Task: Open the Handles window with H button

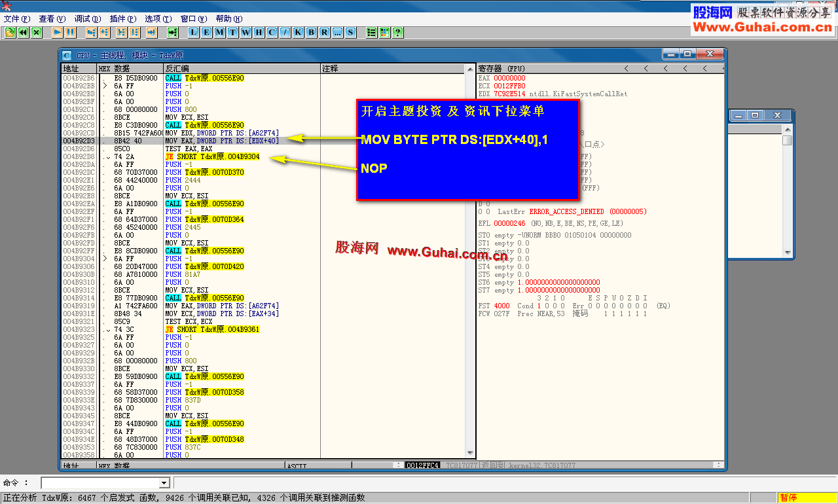Action: pos(259,32)
